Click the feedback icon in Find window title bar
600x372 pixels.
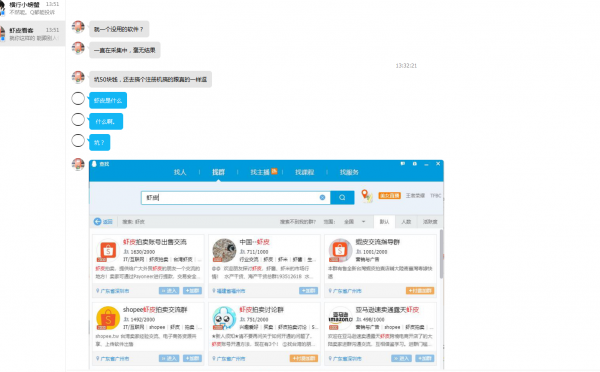tap(403, 164)
